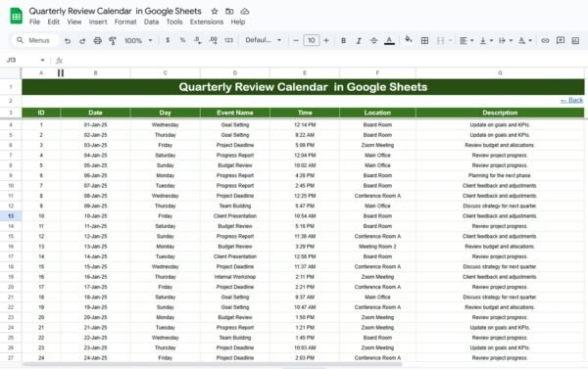Open the borders tool
This screenshot has height=369, width=588.
[x=424, y=40]
